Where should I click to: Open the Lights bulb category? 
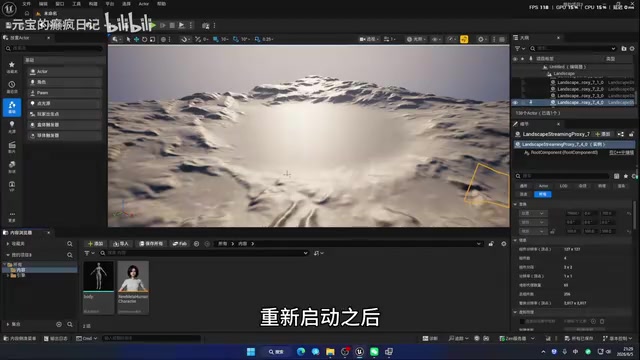click(x=12, y=127)
